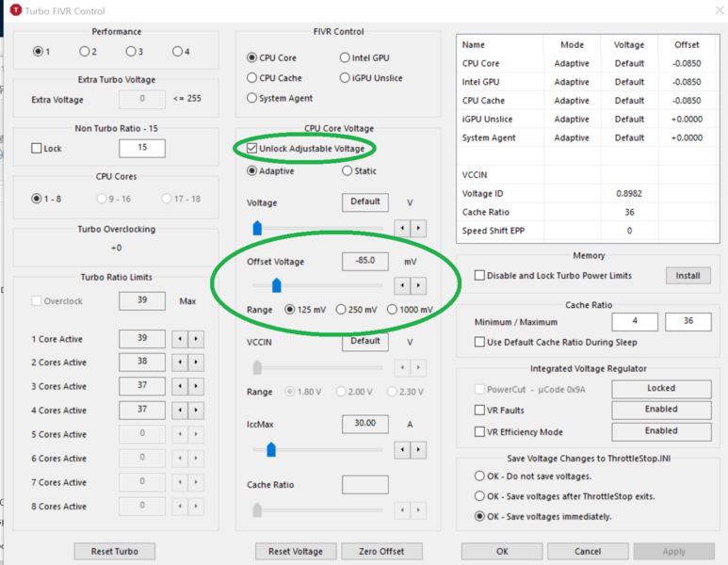Increase IccMax with right arrow

418,449
